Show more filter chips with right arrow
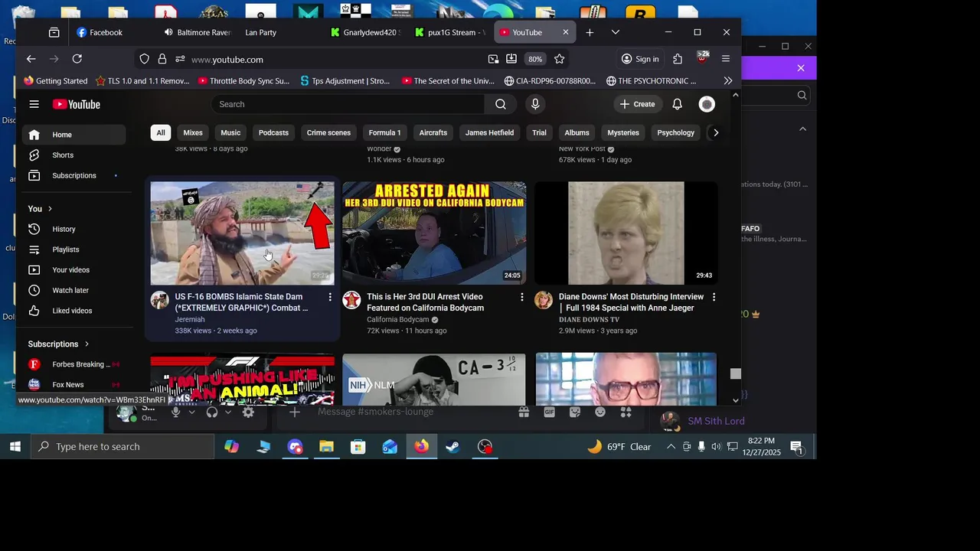 pos(716,132)
